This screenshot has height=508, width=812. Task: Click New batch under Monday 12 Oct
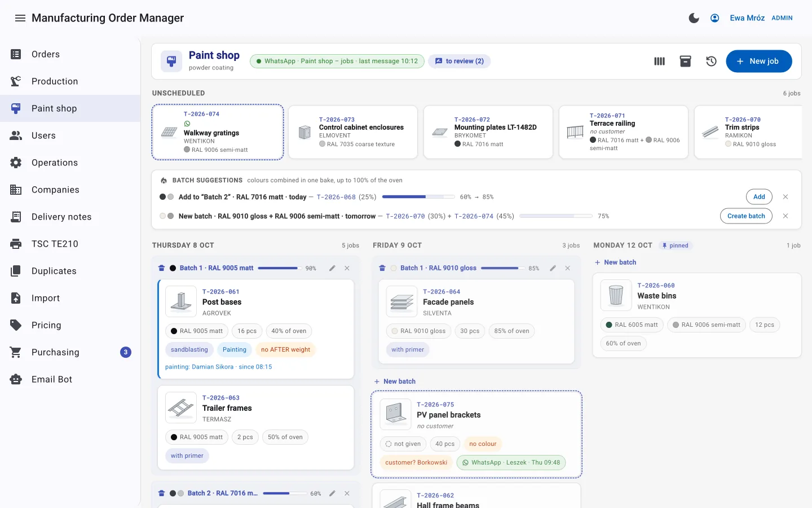(x=615, y=262)
